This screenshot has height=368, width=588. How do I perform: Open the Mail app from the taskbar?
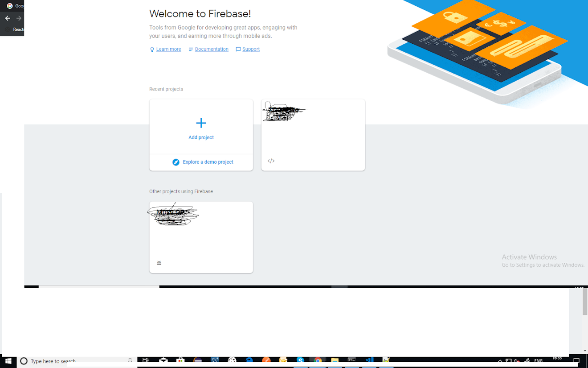pyautogui.click(x=163, y=360)
